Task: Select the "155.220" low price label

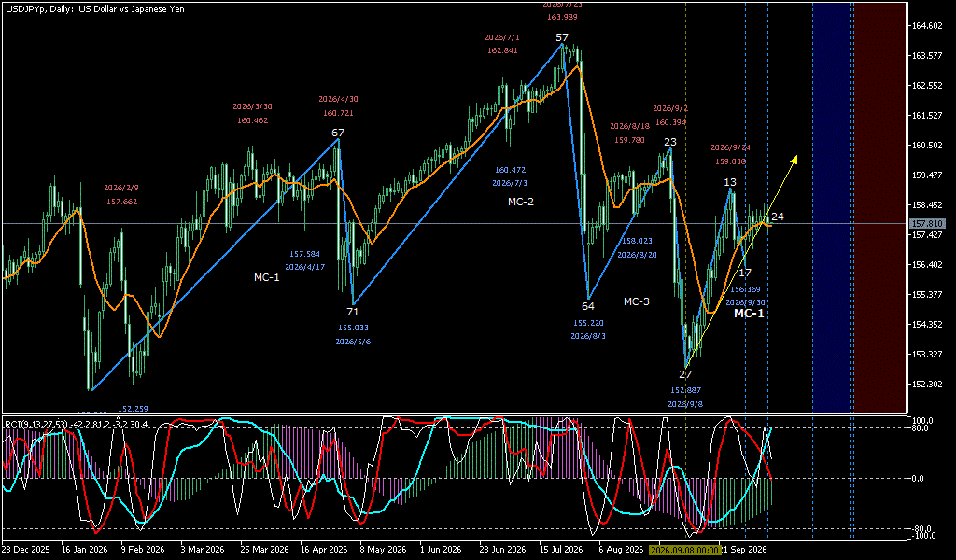Action: [x=588, y=322]
